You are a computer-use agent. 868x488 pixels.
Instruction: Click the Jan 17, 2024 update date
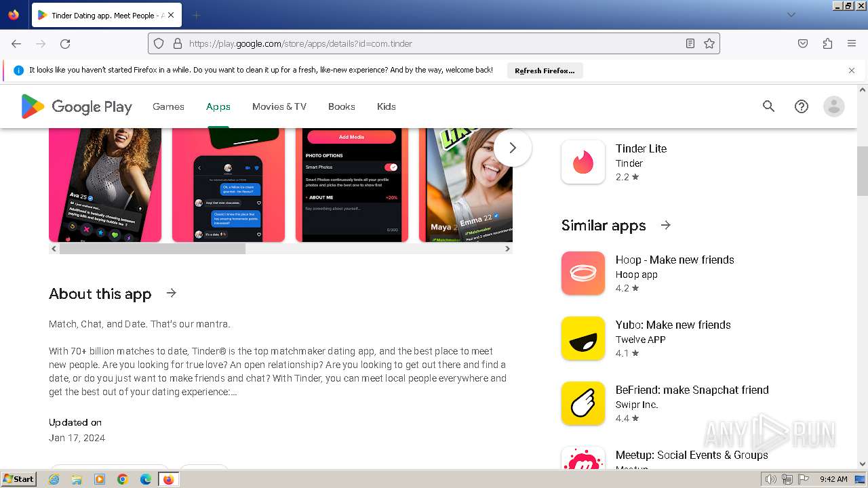[x=77, y=438]
